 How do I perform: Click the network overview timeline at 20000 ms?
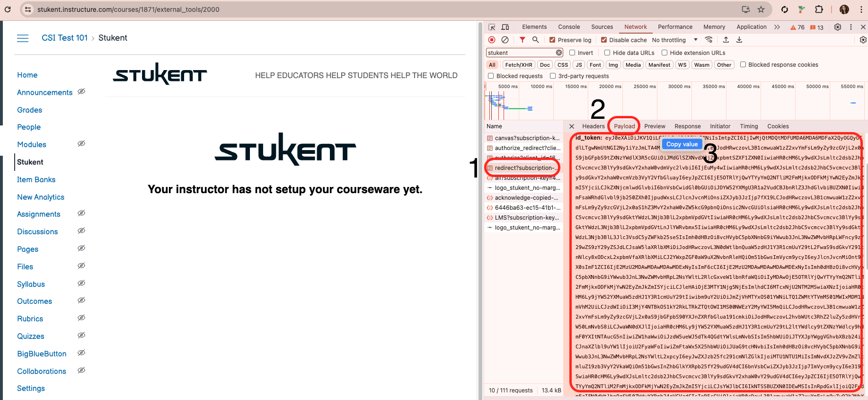click(611, 87)
